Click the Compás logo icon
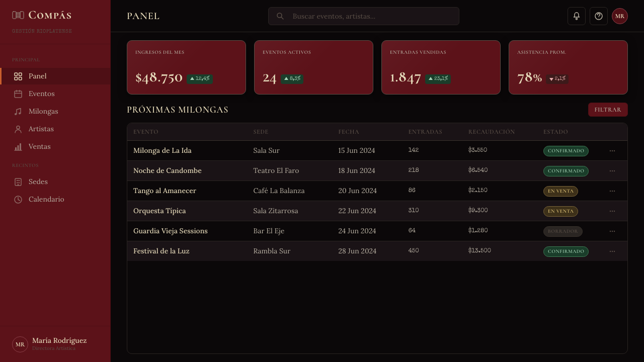The width and height of the screenshot is (644, 362). [18, 15]
